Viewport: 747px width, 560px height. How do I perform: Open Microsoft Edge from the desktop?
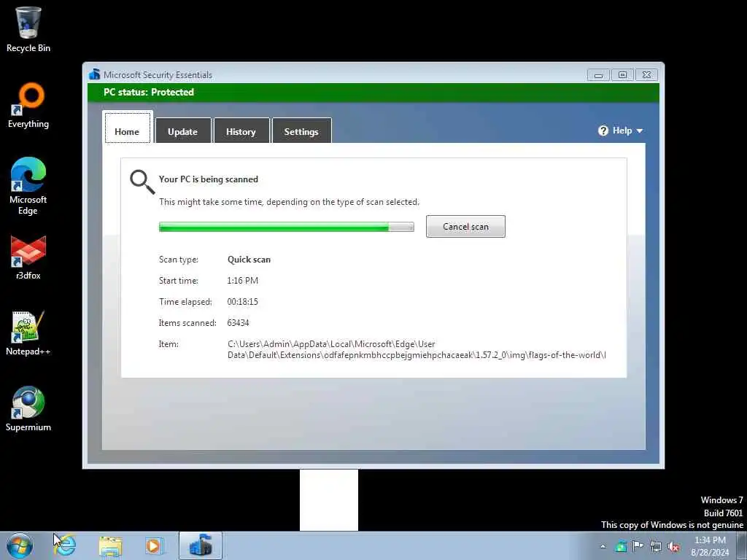point(28,186)
